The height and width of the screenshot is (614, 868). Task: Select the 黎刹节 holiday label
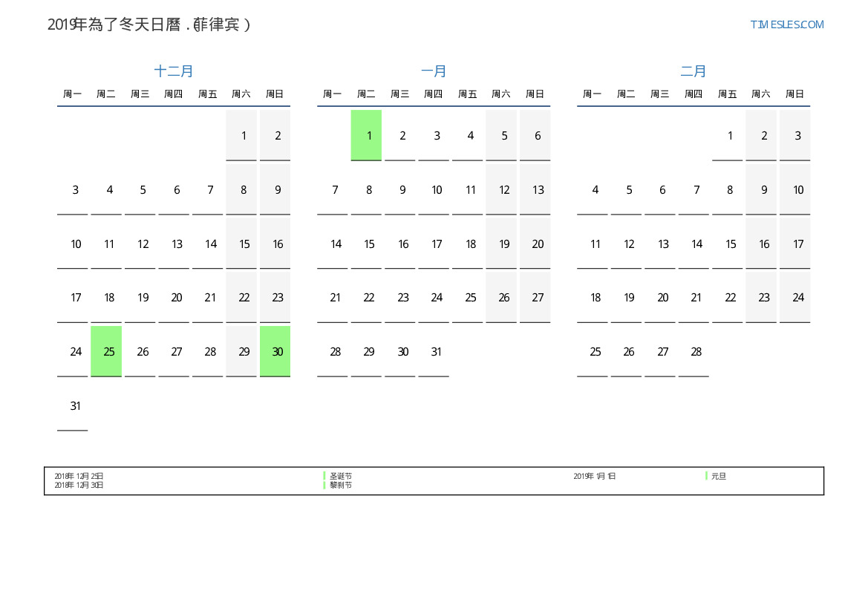coord(341,485)
